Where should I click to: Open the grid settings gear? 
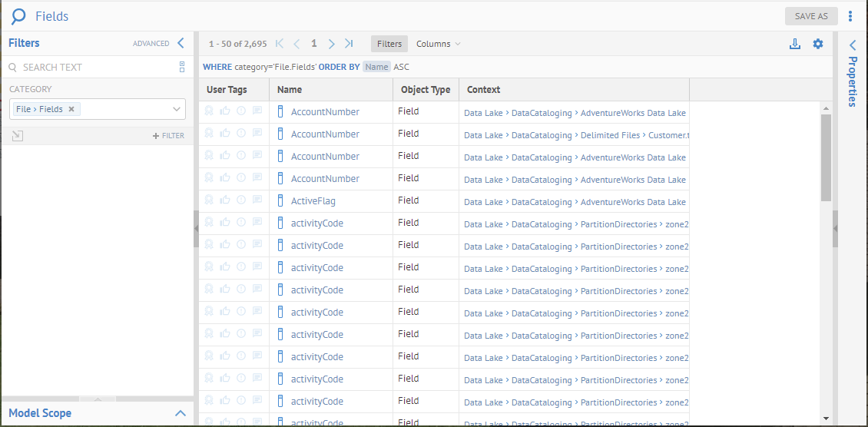818,44
